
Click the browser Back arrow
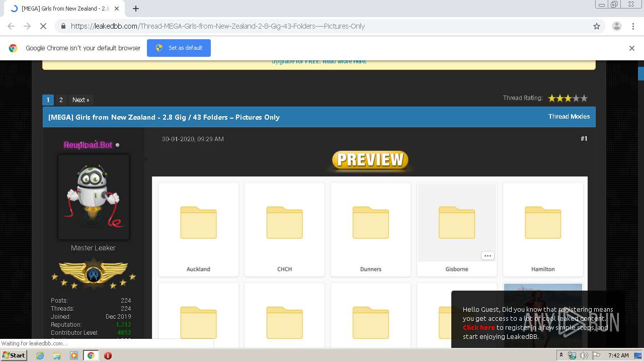(11, 26)
